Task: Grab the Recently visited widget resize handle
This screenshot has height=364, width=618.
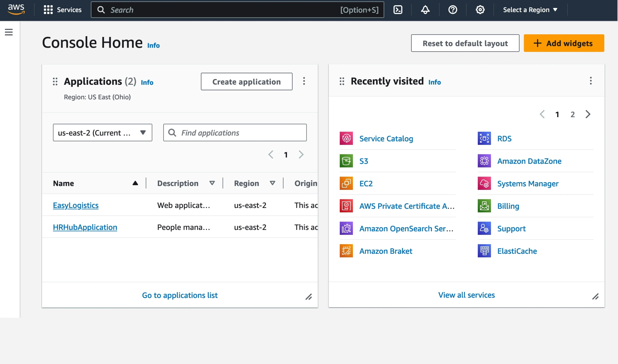Action: (595, 297)
